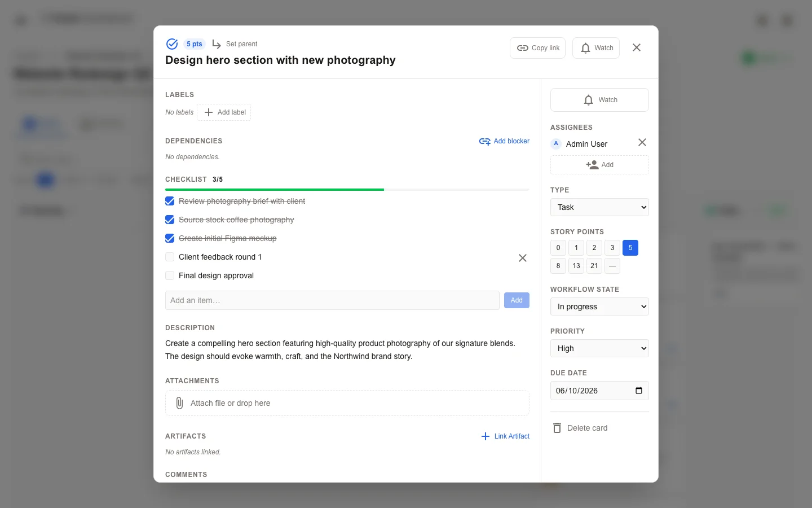Click the card status check circle icon
Image resolution: width=812 pixels, height=508 pixels.
point(172,44)
